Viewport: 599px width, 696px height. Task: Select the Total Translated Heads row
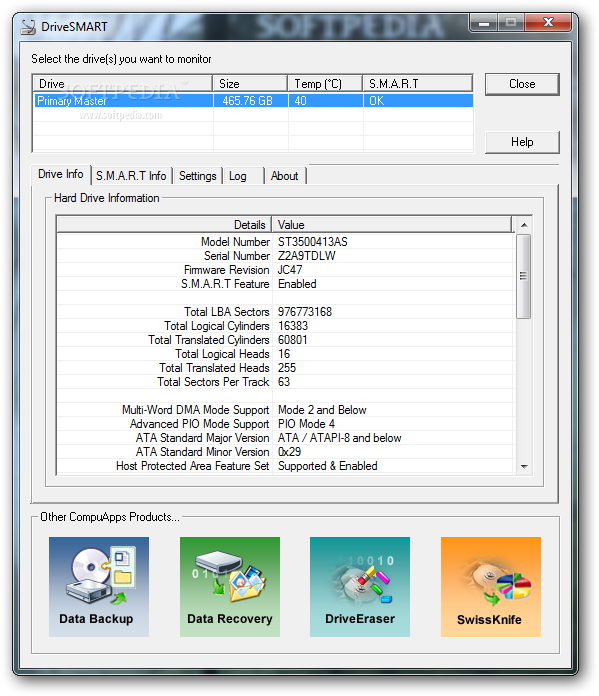286,368
